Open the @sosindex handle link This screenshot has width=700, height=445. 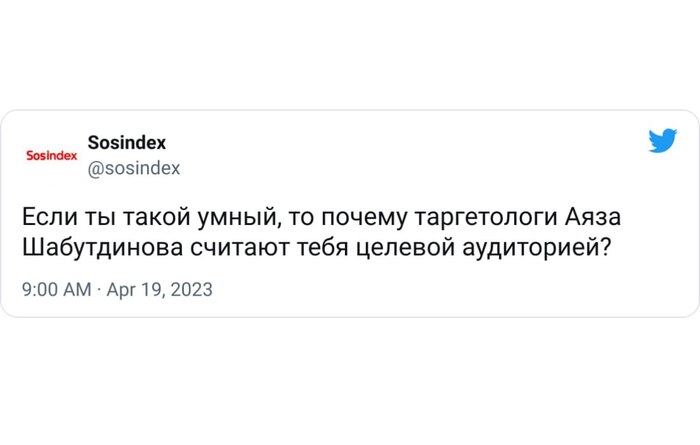[x=134, y=168]
